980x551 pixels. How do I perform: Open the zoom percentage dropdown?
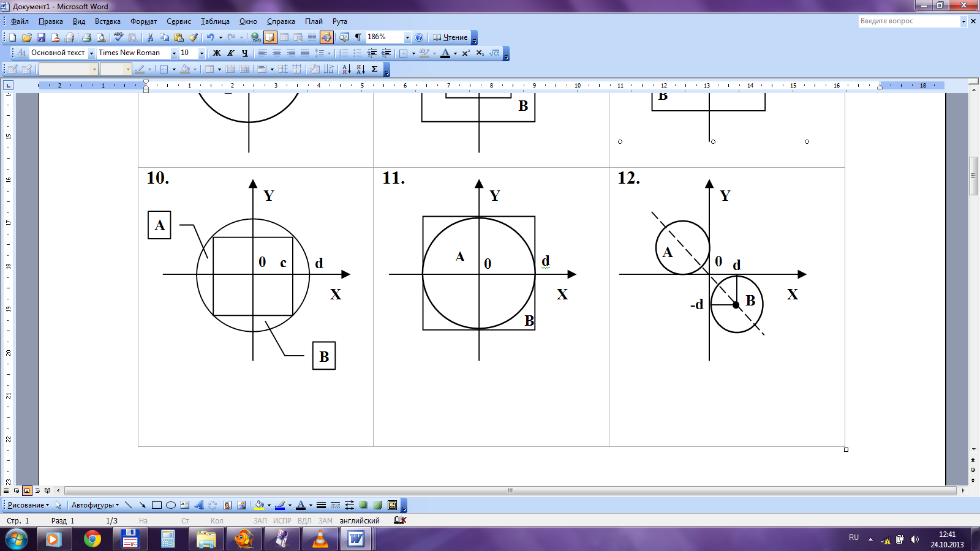407,37
